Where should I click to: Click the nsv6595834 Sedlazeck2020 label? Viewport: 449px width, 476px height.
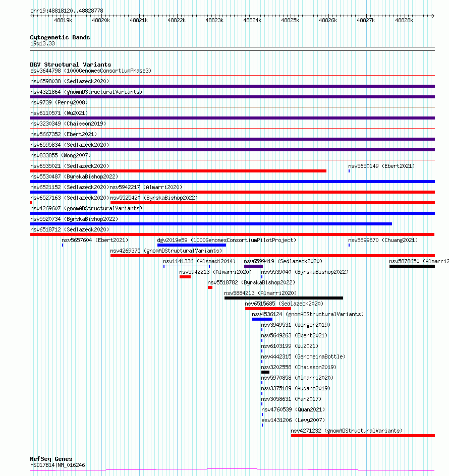point(70,145)
